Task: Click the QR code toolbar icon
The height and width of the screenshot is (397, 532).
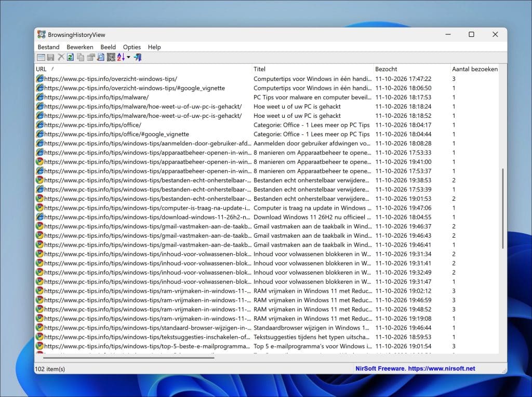Action: 111,58
